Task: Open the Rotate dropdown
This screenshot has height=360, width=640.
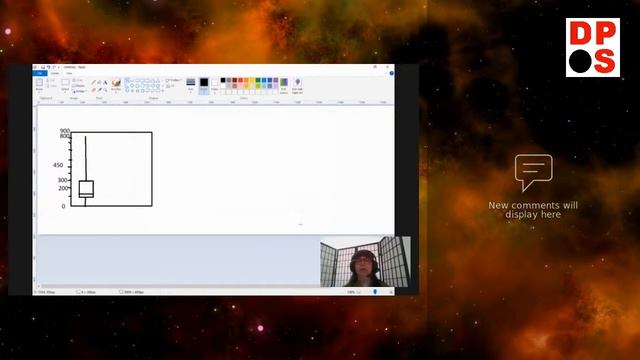Action: (x=79, y=91)
